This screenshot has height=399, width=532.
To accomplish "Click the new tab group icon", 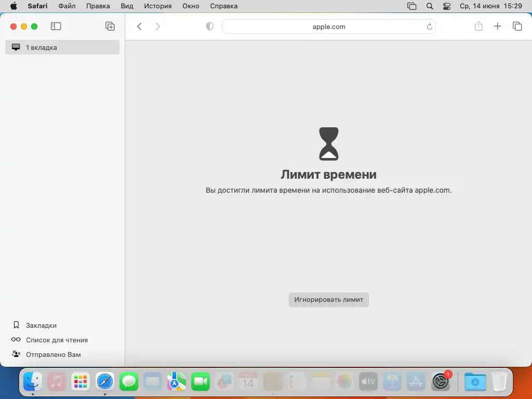I will click(x=110, y=26).
